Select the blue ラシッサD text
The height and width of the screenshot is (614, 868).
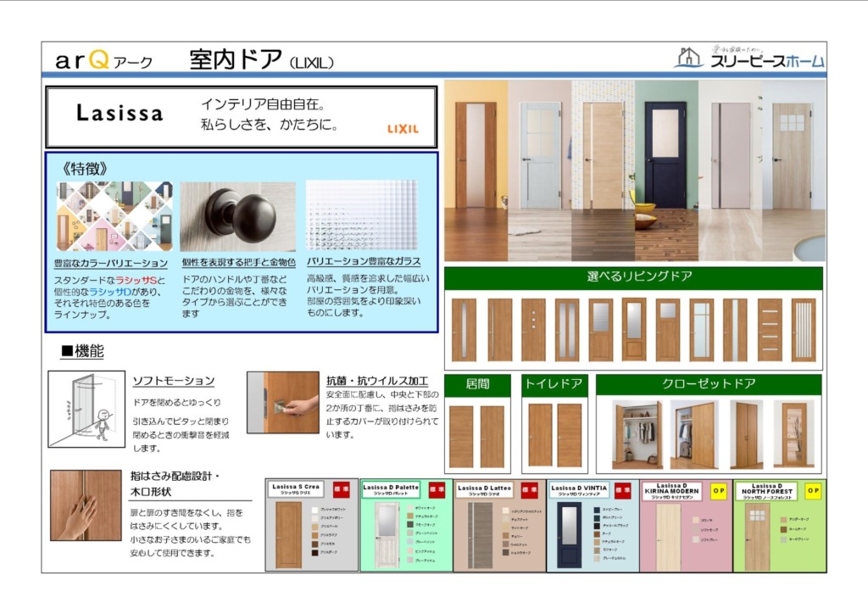point(110,292)
